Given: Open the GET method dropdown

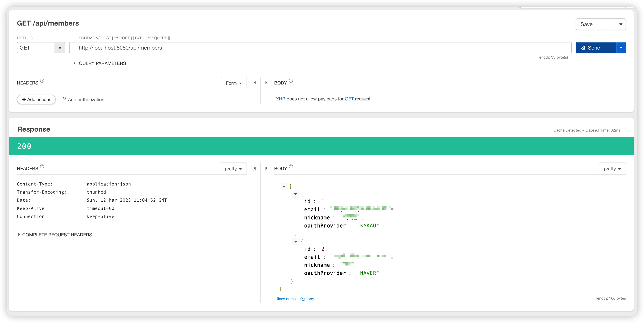Looking at the screenshot, I should point(60,48).
